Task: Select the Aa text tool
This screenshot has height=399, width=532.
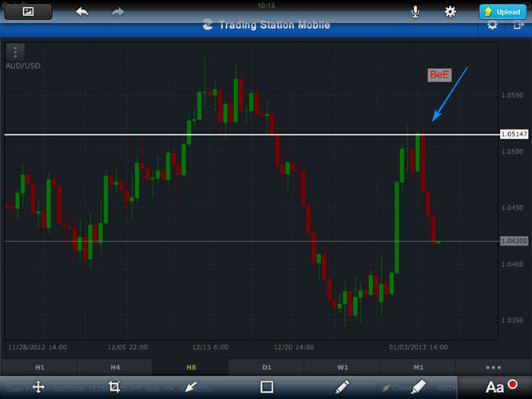Action: coord(494,387)
